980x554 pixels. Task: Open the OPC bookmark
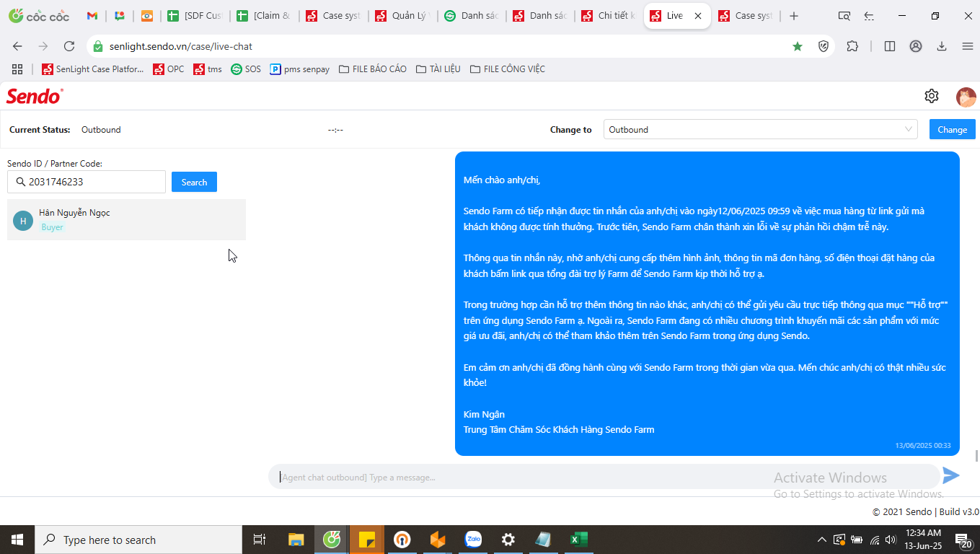tap(168, 69)
